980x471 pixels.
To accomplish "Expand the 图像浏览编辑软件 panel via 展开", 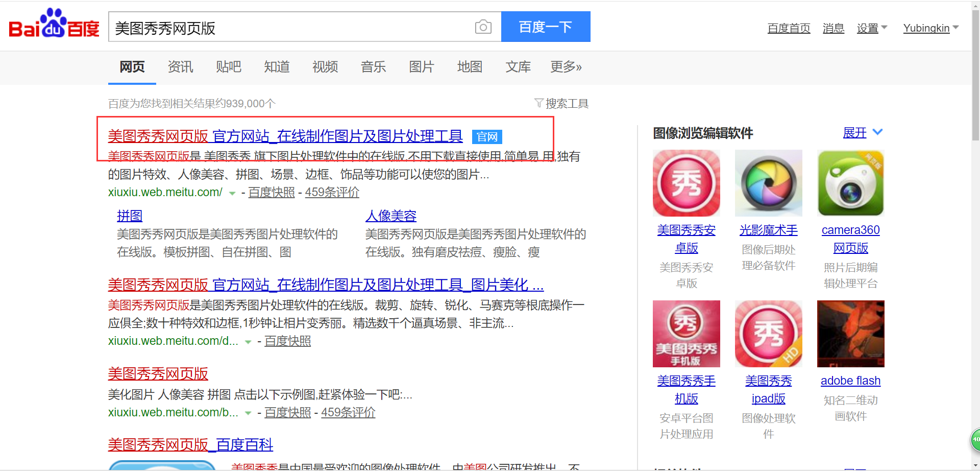I will tap(863, 133).
